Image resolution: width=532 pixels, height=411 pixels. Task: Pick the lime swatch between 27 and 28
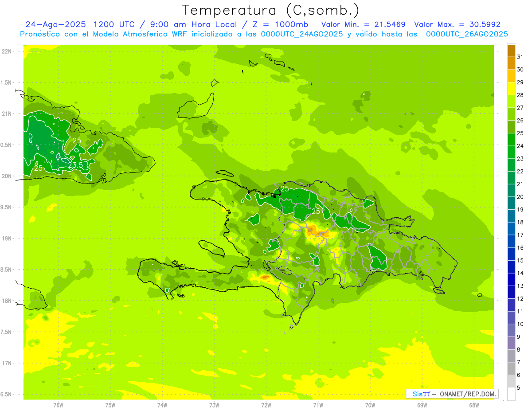[x=511, y=101]
